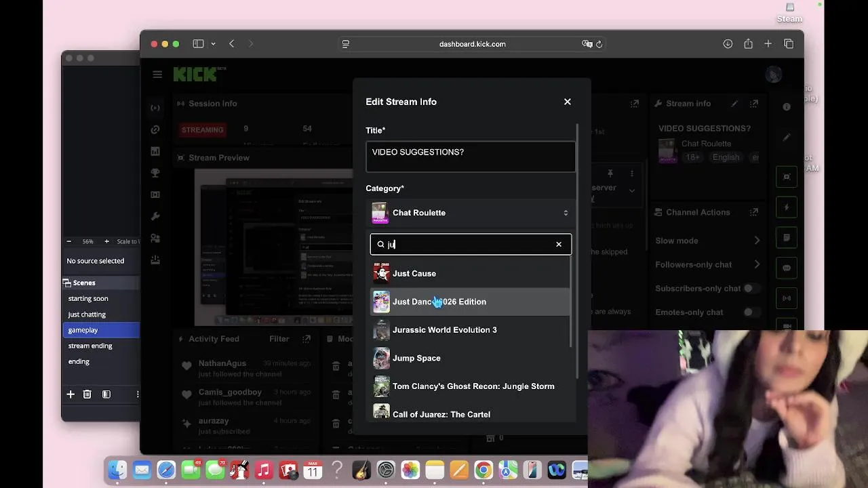Image resolution: width=868 pixels, height=488 pixels.
Task: Open the stream broadcast sidebar icon
Action: pyautogui.click(x=155, y=108)
